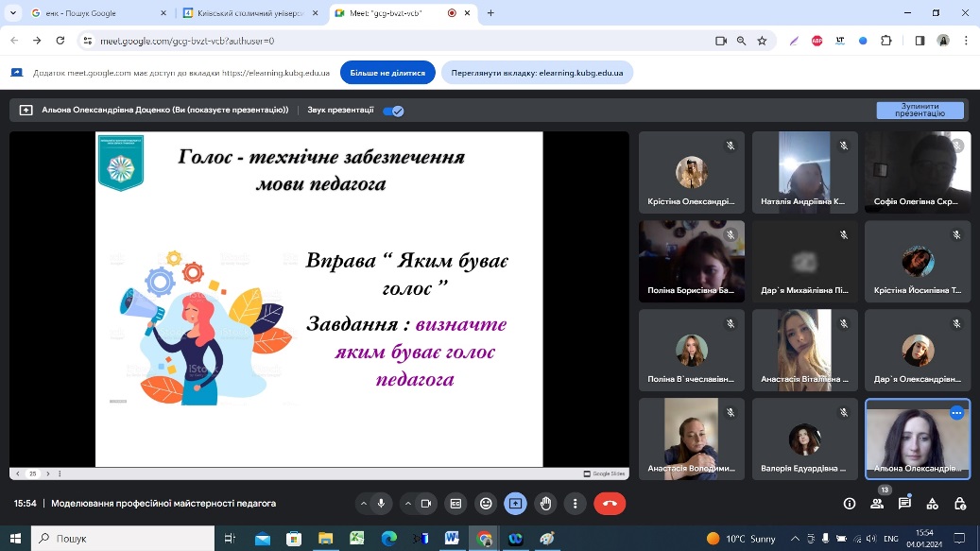Toggle the presentation audio switch
This screenshot has height=551, width=980.
(x=393, y=111)
